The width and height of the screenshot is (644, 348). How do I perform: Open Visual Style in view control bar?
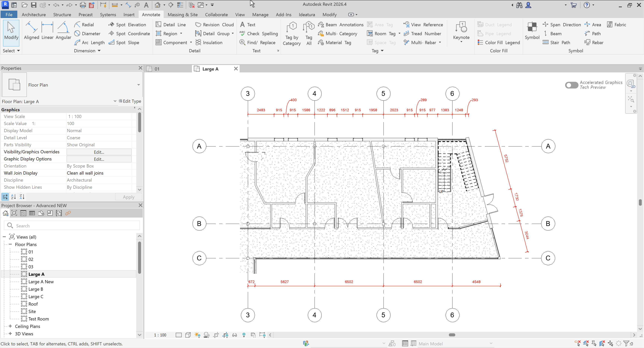188,335
